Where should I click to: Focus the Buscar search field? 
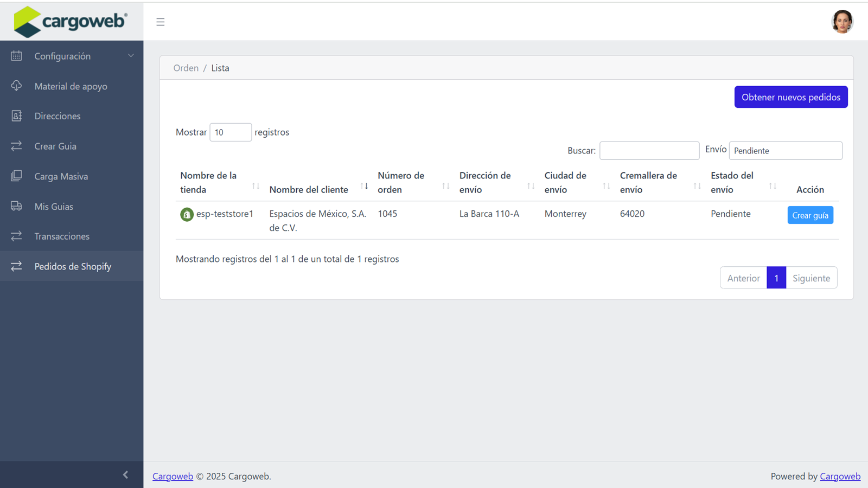tap(649, 151)
